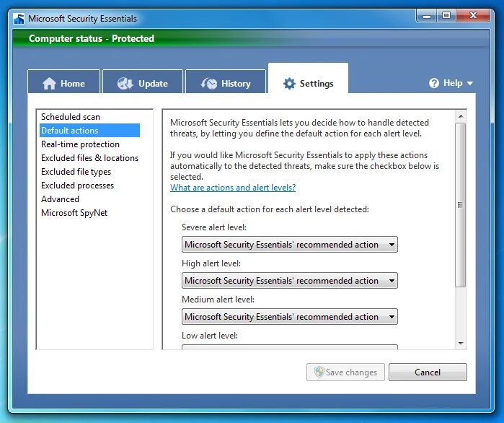
Task: Open Excluded file types settings
Action: point(76,172)
